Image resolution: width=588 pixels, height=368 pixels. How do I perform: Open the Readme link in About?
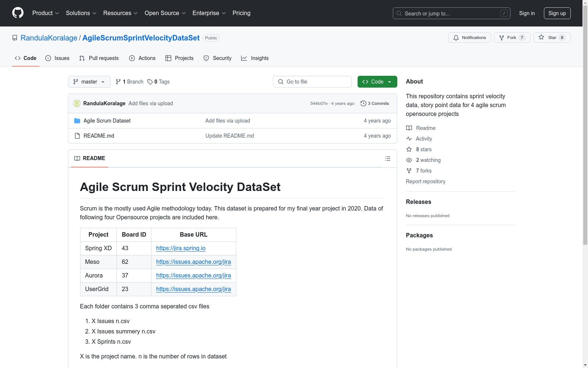[x=421, y=128]
